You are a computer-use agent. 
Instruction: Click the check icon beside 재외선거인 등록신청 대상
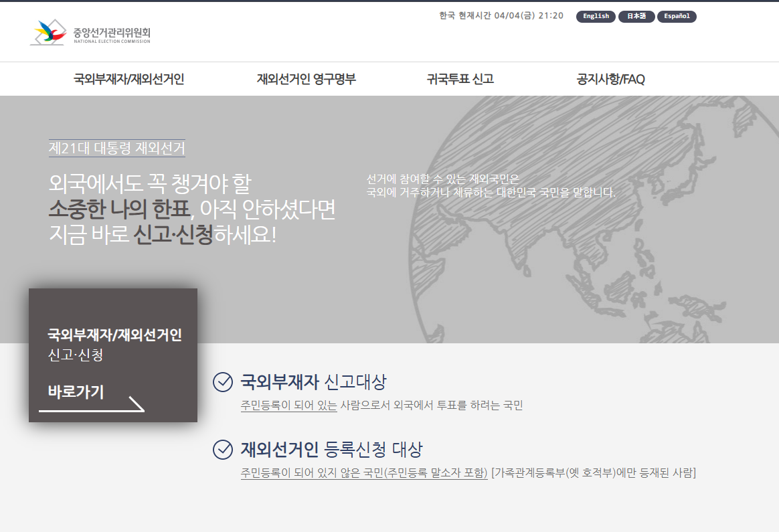[223, 450]
